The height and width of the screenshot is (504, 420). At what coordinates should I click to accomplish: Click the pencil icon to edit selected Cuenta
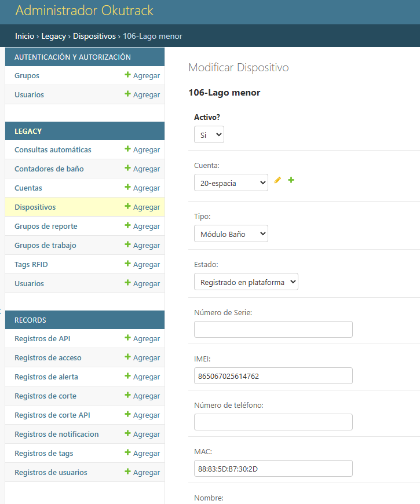point(277,180)
